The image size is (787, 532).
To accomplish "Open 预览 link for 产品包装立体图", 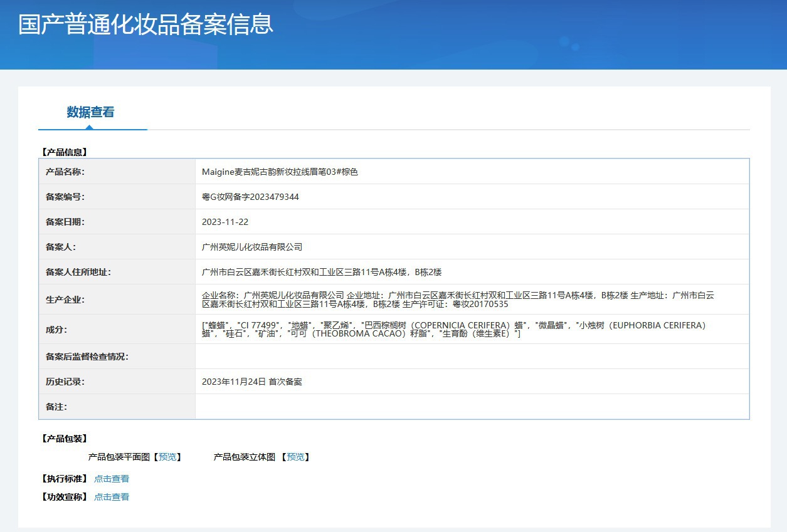I will (295, 457).
